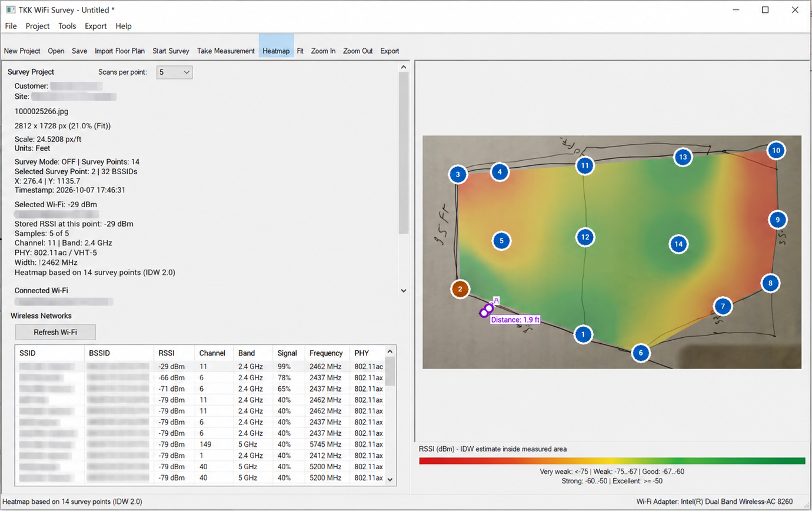This screenshot has width=812, height=511.
Task: Select survey point marker 3
Action: (458, 174)
